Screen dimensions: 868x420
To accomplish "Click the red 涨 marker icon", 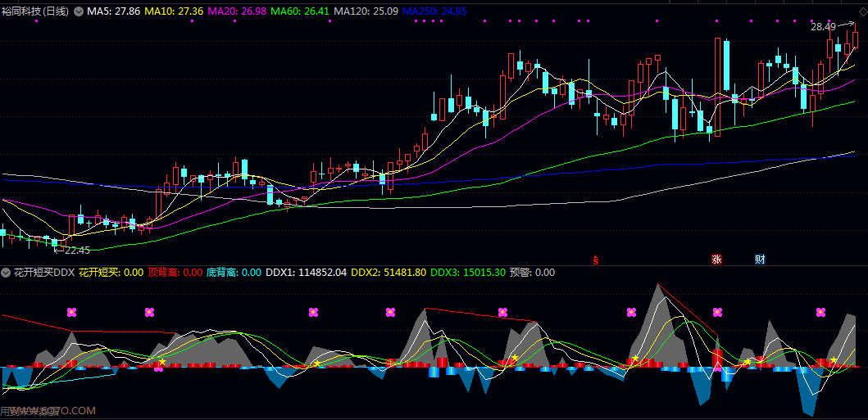I will click(716, 260).
